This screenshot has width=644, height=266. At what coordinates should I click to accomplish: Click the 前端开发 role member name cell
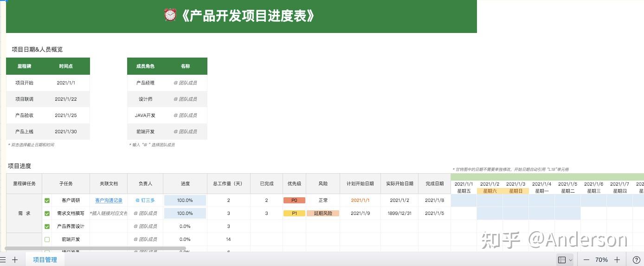[x=185, y=132]
